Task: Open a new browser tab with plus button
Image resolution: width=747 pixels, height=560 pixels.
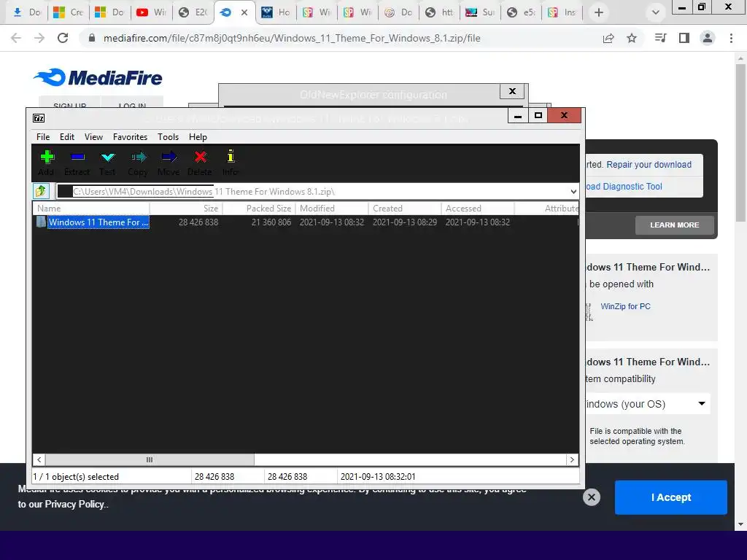Action: coord(599,12)
